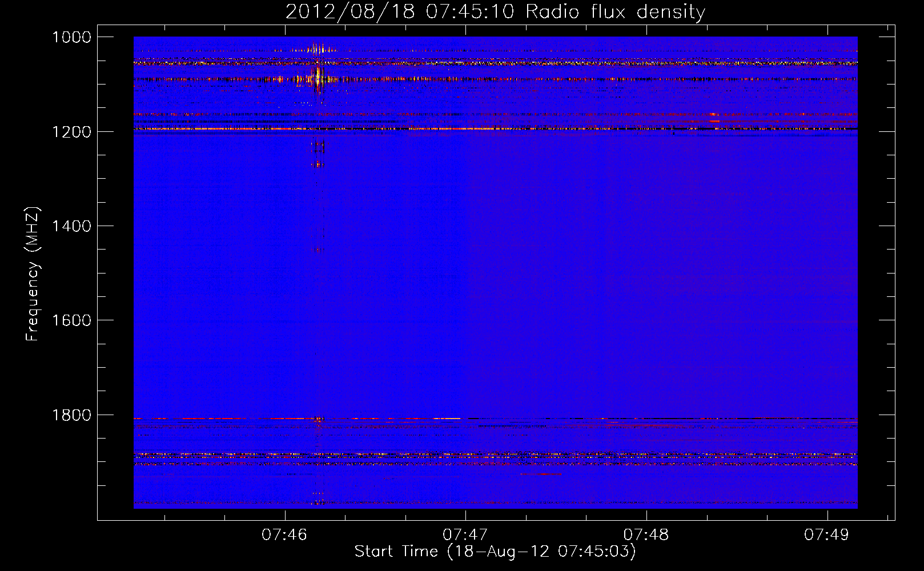
Task: Click the 07:48 time axis label
Action: 646,535
